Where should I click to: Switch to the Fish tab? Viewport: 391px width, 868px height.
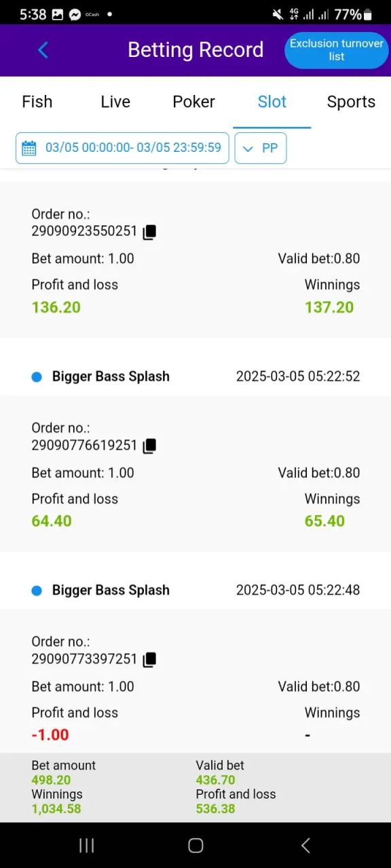point(37,102)
